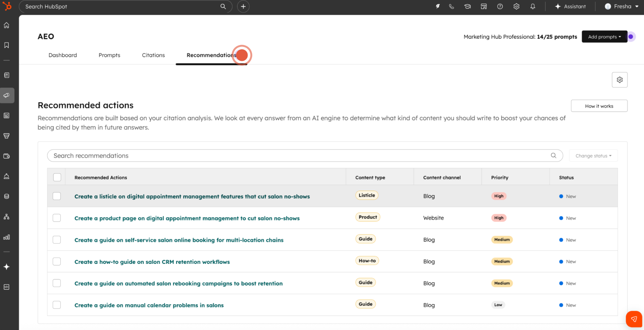
Task: Click the How-to content type tag
Action: (367, 261)
